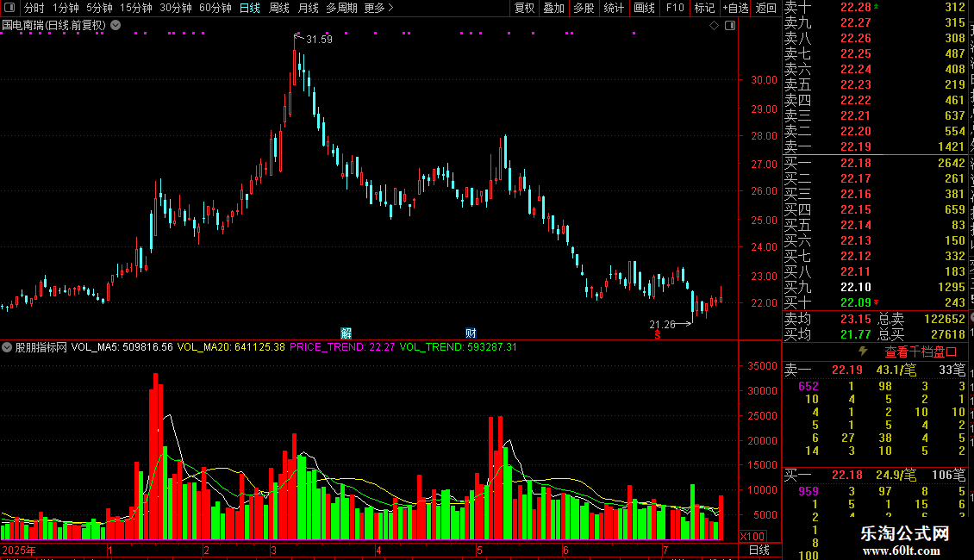This screenshot has height=560, width=974.
Task: Open 查看千档盘口 depth link
Action: 921,352
